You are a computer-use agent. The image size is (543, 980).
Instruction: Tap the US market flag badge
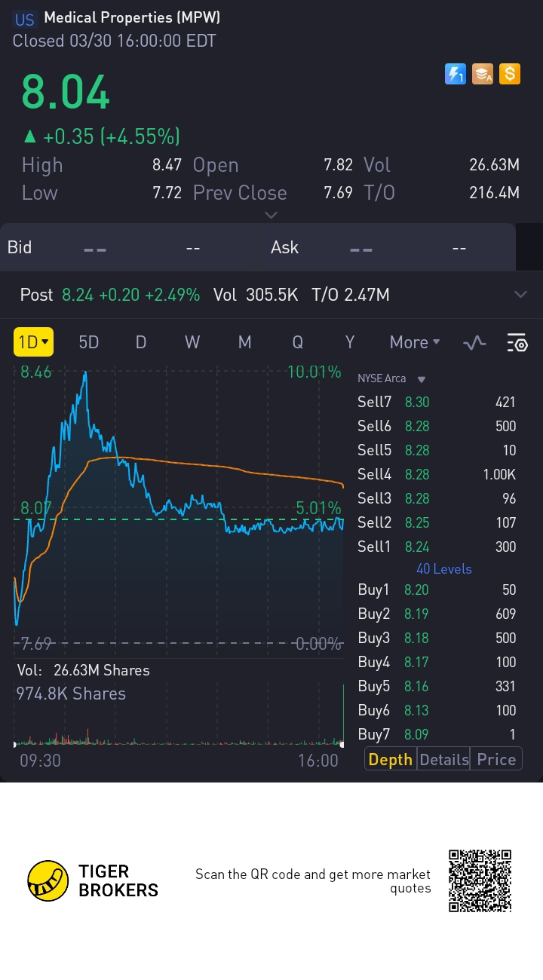25,20
